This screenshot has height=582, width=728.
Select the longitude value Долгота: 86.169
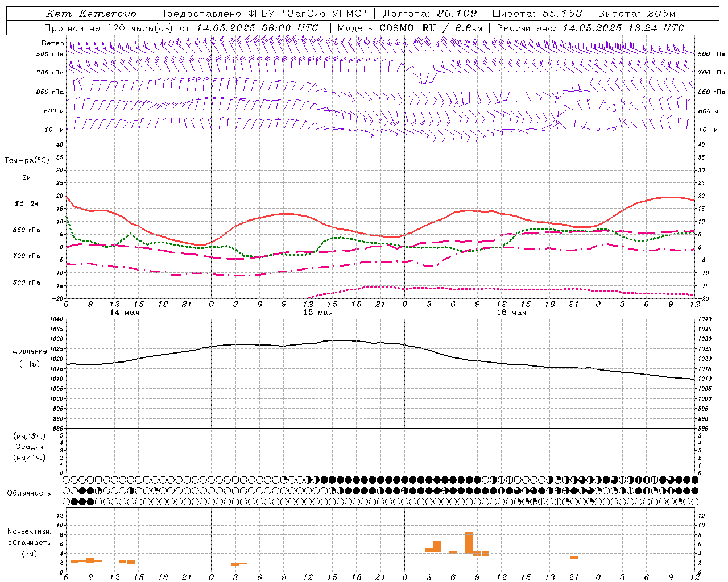click(430, 14)
